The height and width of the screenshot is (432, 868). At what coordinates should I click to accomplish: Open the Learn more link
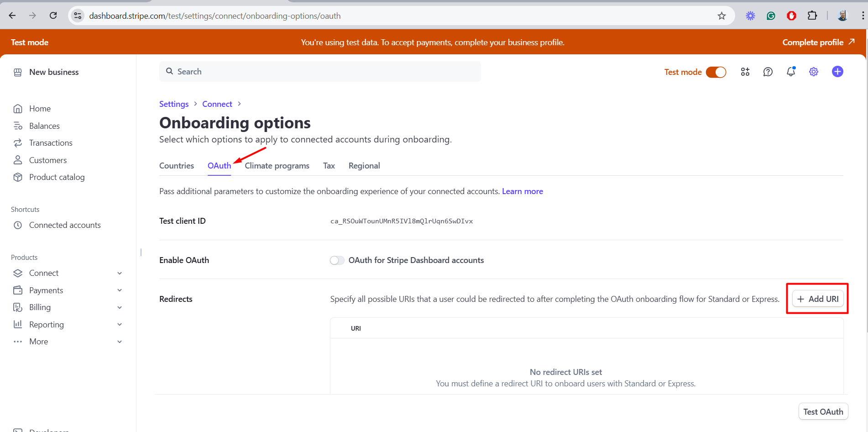[x=523, y=191]
